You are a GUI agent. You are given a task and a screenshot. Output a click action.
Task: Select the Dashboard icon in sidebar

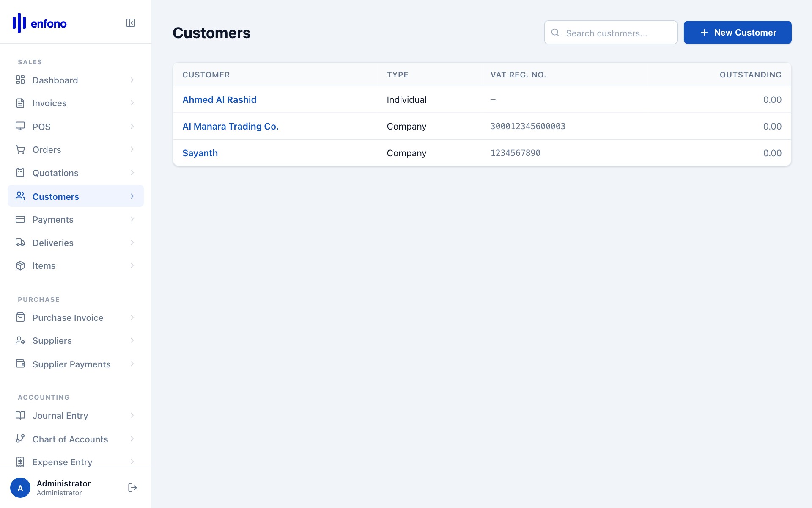pos(20,80)
